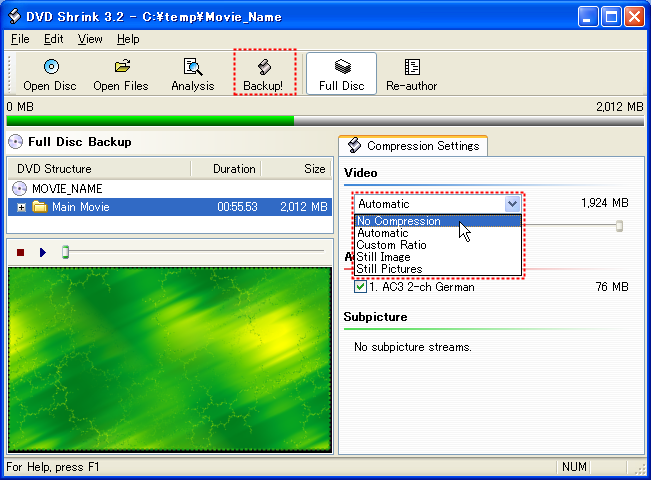Switch to Full Disc mode
Image resolution: width=651 pixels, height=480 pixels.
(341, 68)
